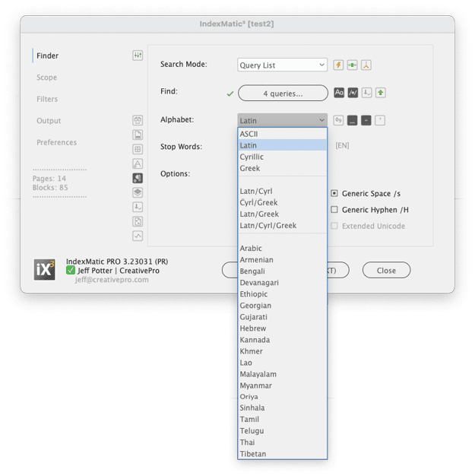The height and width of the screenshot is (476, 475).
Task: Click the layers stack icon in the sidebar
Action: click(x=138, y=192)
